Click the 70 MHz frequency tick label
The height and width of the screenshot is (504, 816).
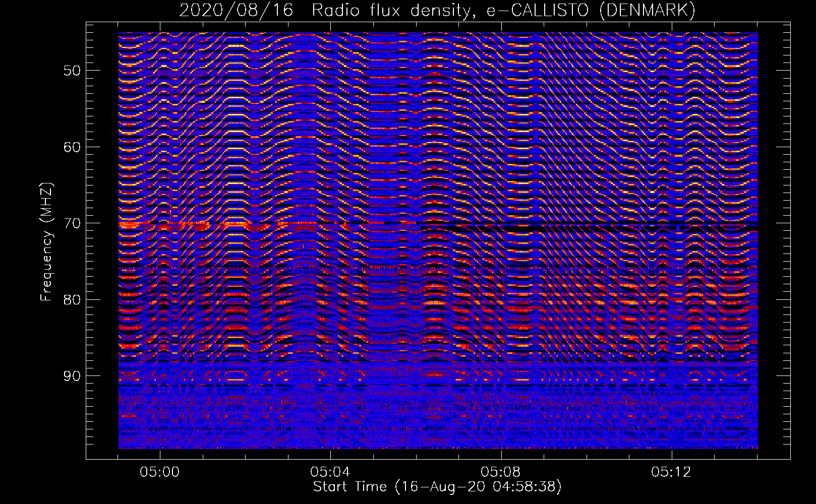tap(72, 223)
